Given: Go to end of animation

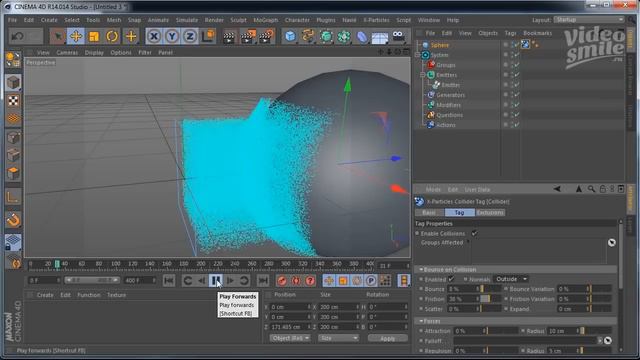Looking at the screenshot, I should [x=263, y=280].
